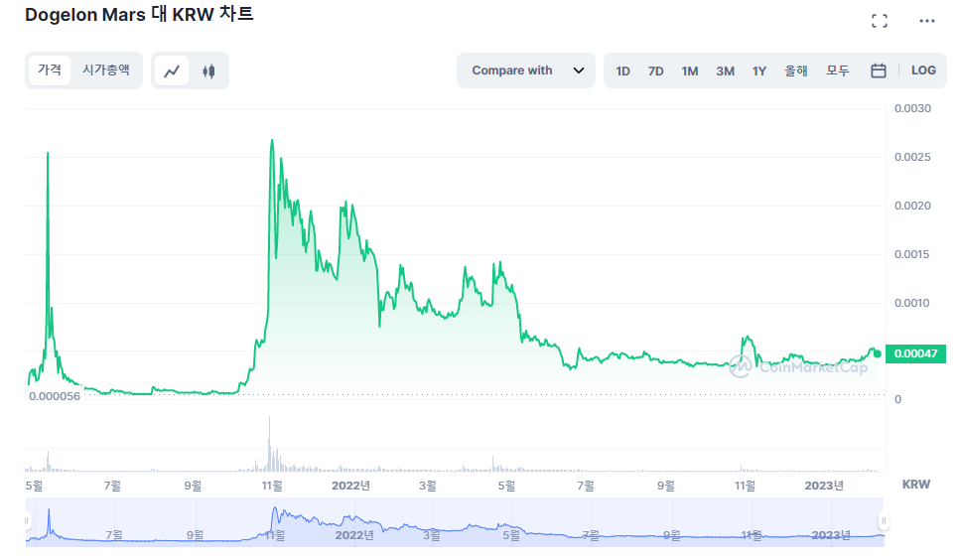Open fullscreen chart view
This screenshot has height=560, width=960.
(x=880, y=21)
